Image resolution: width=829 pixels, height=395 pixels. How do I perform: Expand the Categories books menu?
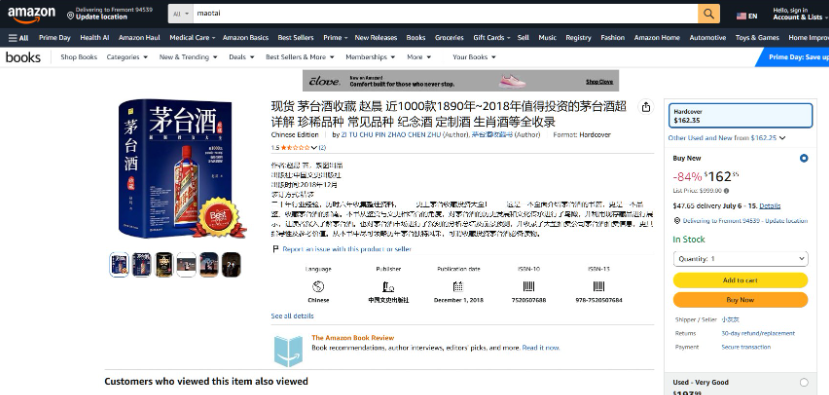[127, 57]
